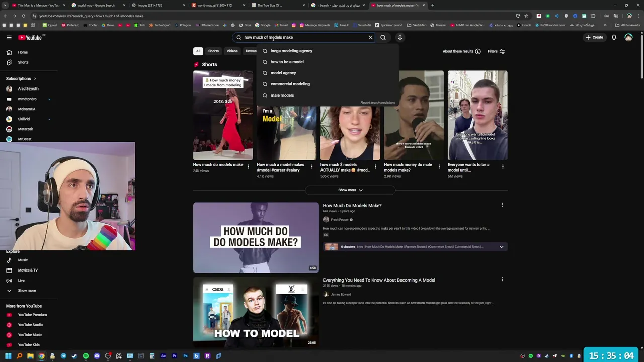Clear the search box with the X
The height and width of the screenshot is (362, 644).
(371, 37)
